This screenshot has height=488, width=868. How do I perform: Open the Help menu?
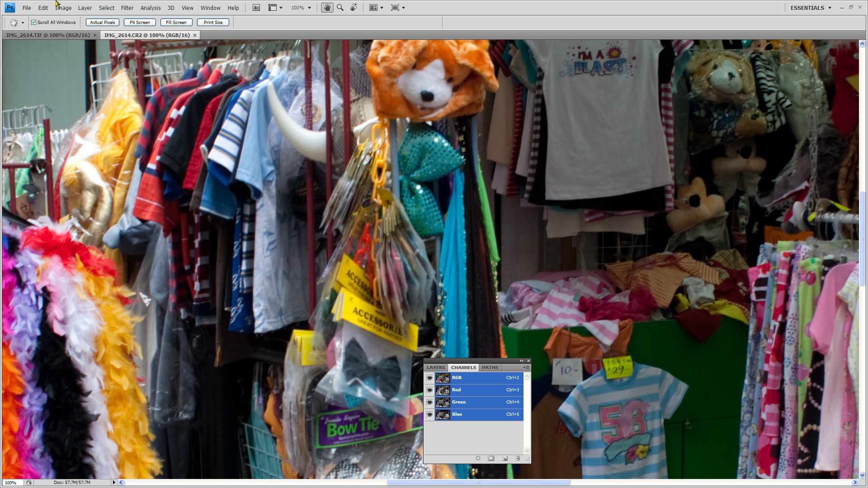[233, 8]
